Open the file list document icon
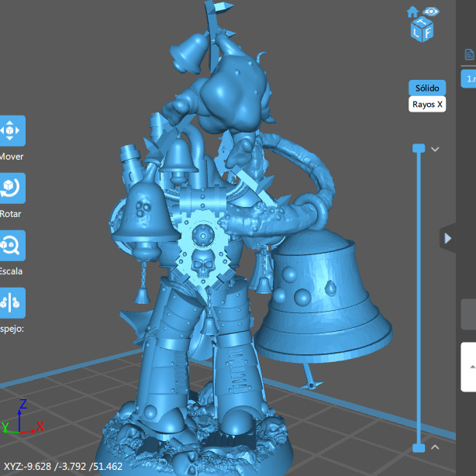Screen dimensions: 476x476 (469, 54)
